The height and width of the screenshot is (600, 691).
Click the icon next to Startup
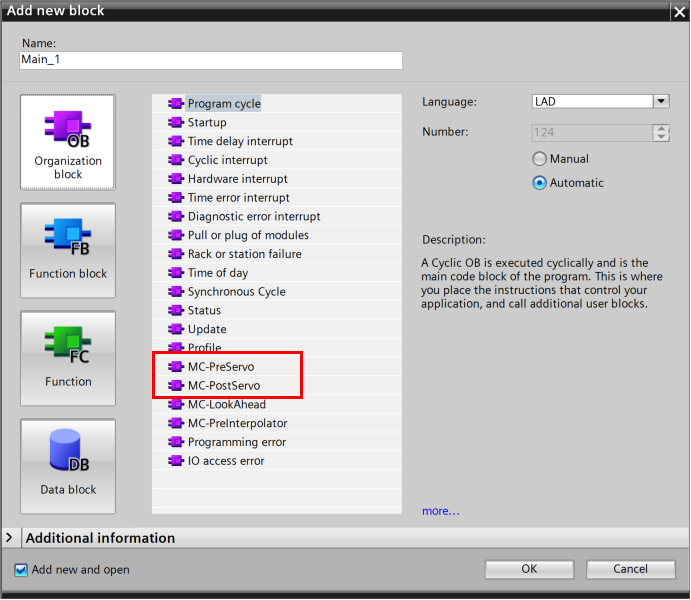[176, 122]
